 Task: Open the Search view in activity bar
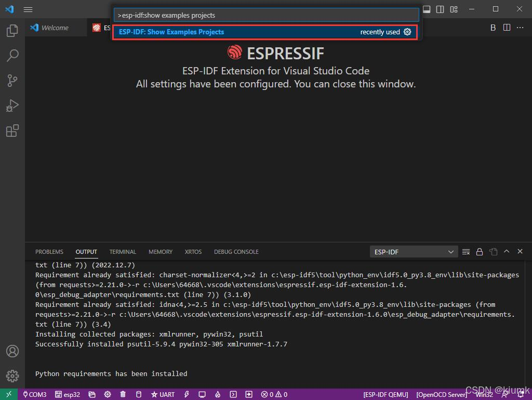[x=12, y=55]
